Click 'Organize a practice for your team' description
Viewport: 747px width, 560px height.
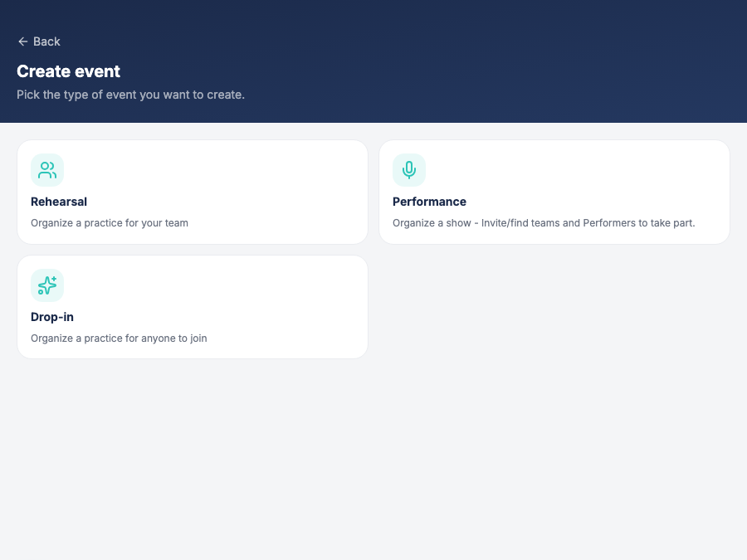click(x=110, y=223)
